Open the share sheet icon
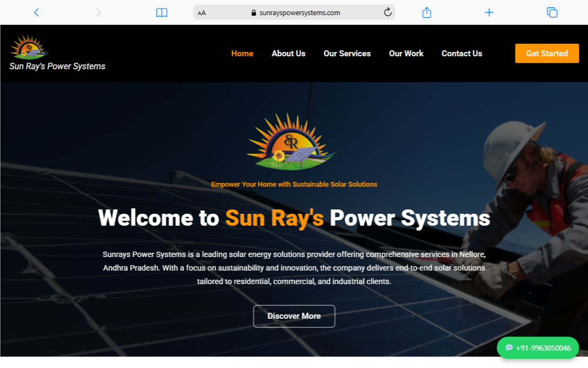This screenshot has width=588, height=368. point(426,12)
